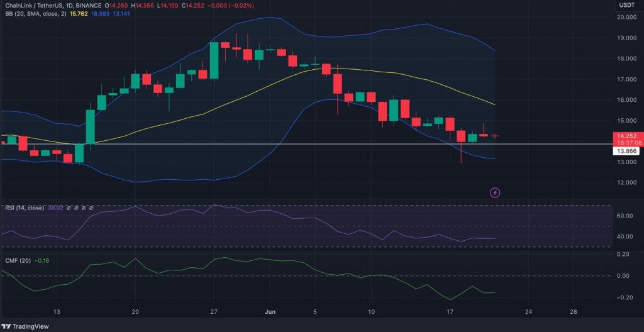Open the TradingView logo link
The width and height of the screenshot is (644, 332).
(x=26, y=327)
